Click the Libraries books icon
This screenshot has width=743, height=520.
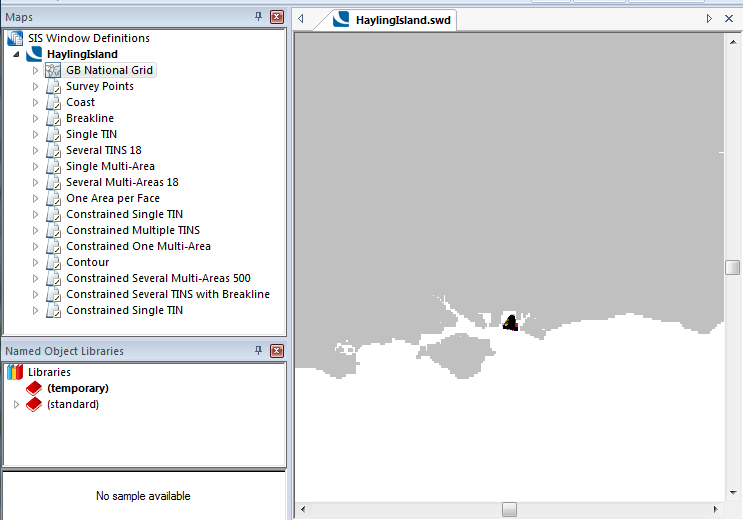(x=15, y=372)
